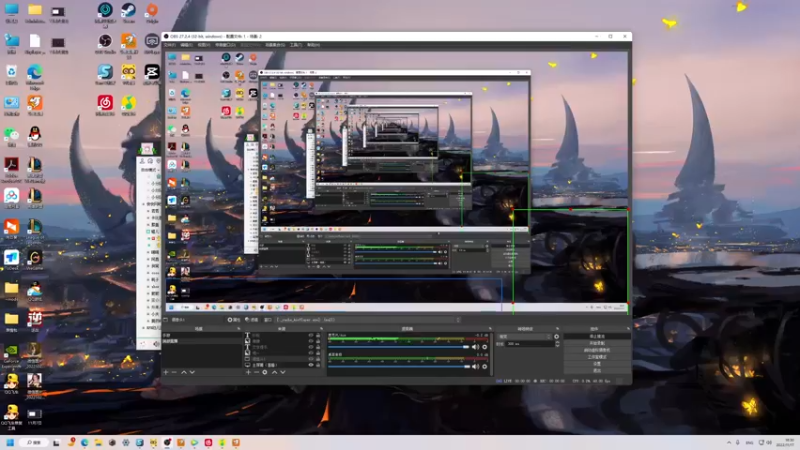Toggle the lock on the top text source
This screenshot has width=800, height=450.
[318, 335]
